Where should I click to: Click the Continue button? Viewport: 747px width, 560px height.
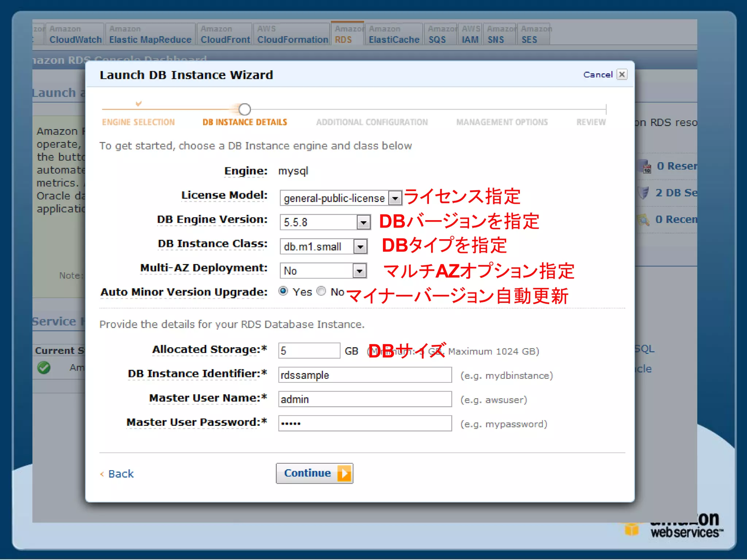coord(314,473)
